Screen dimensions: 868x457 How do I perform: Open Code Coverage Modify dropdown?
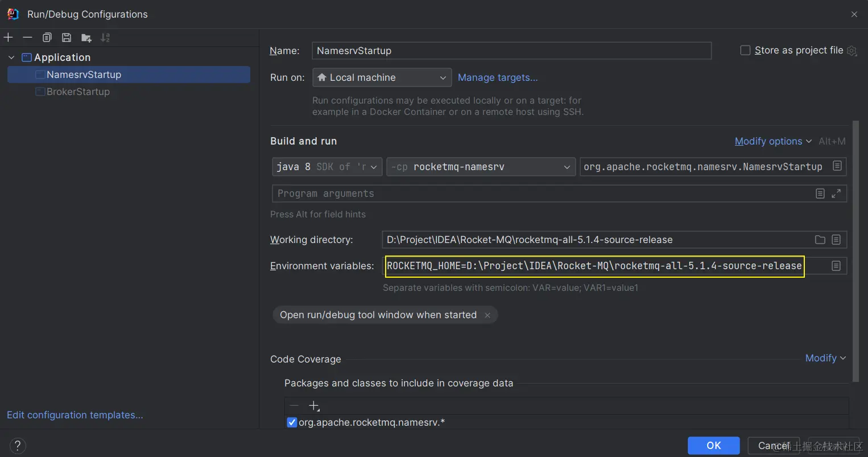coord(825,358)
